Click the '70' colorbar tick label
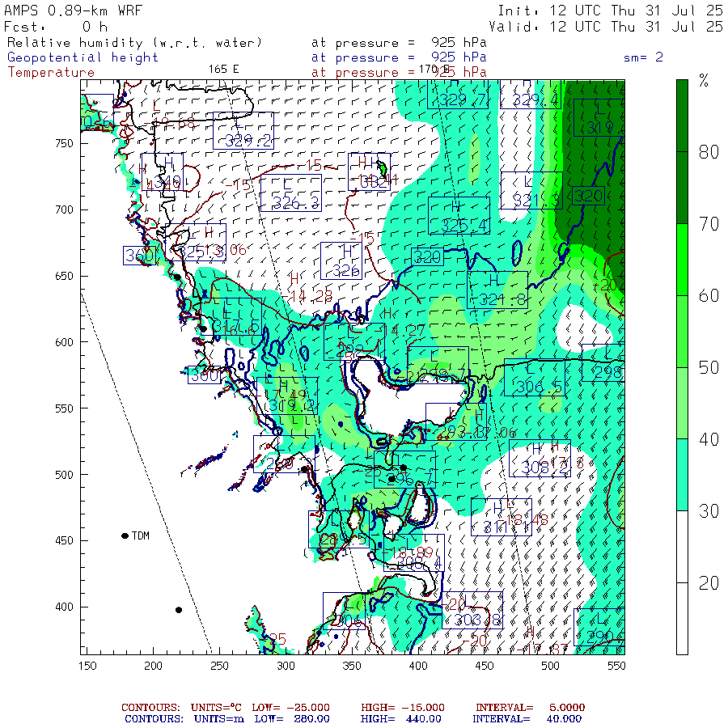 pyautogui.click(x=709, y=224)
